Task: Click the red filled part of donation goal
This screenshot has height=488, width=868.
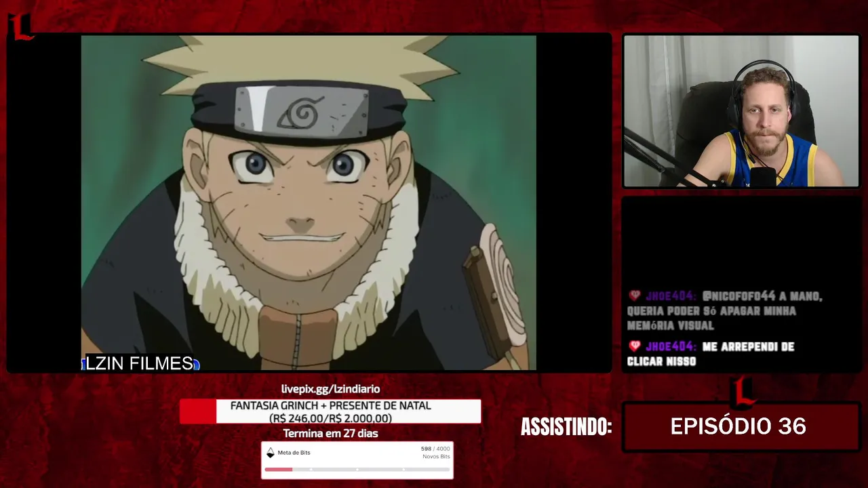Action: pyautogui.click(x=198, y=411)
